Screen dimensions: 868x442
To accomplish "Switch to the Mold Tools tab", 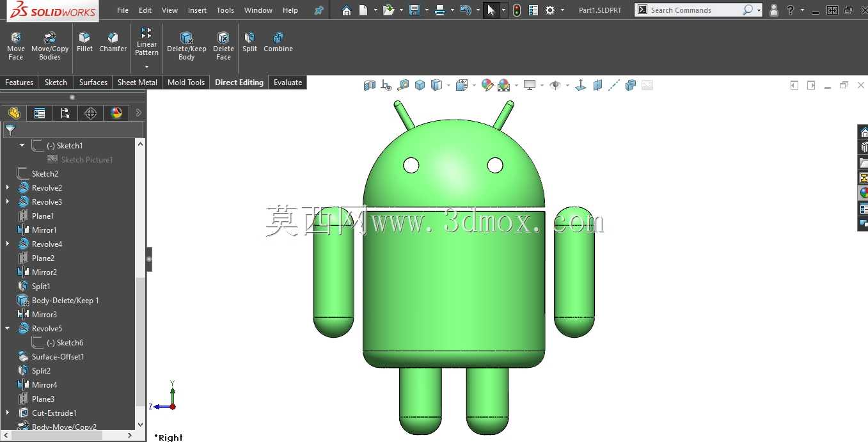I will [186, 83].
